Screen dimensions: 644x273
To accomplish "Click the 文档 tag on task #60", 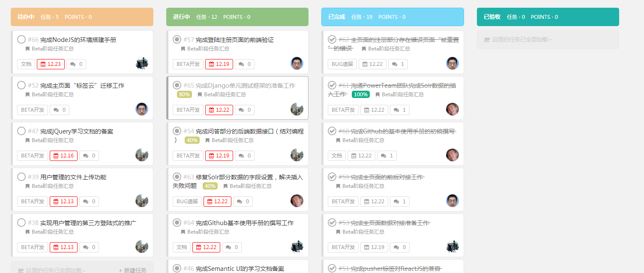I will pos(337,156).
